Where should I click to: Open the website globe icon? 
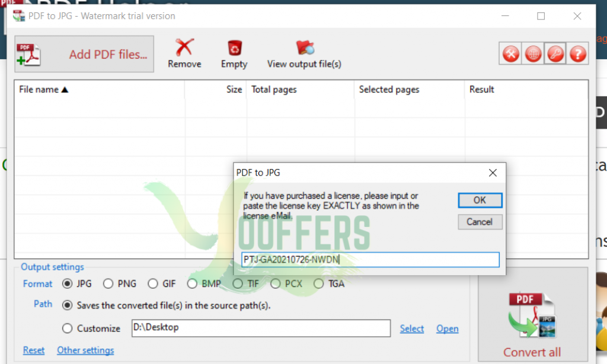point(533,54)
